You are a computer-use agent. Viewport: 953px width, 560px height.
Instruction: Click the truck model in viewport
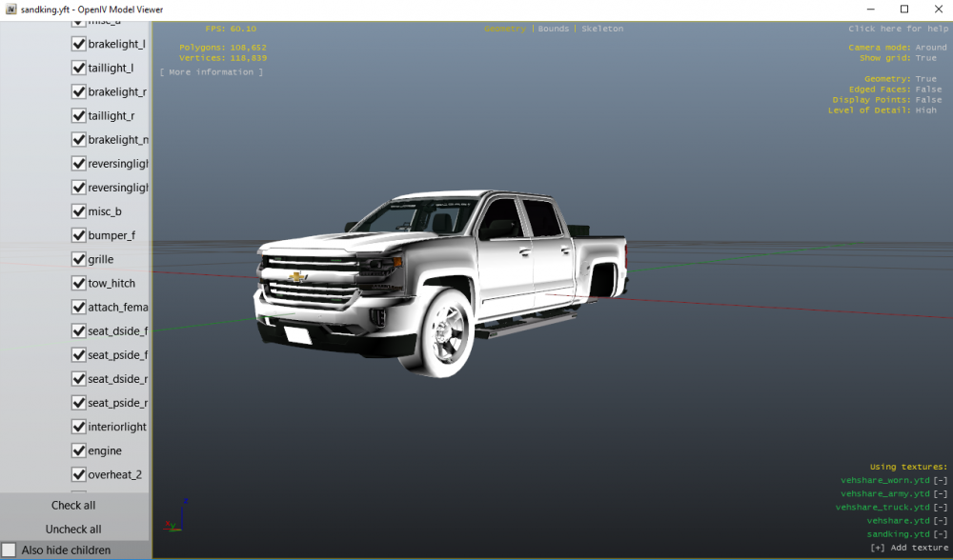pyautogui.click(x=441, y=283)
